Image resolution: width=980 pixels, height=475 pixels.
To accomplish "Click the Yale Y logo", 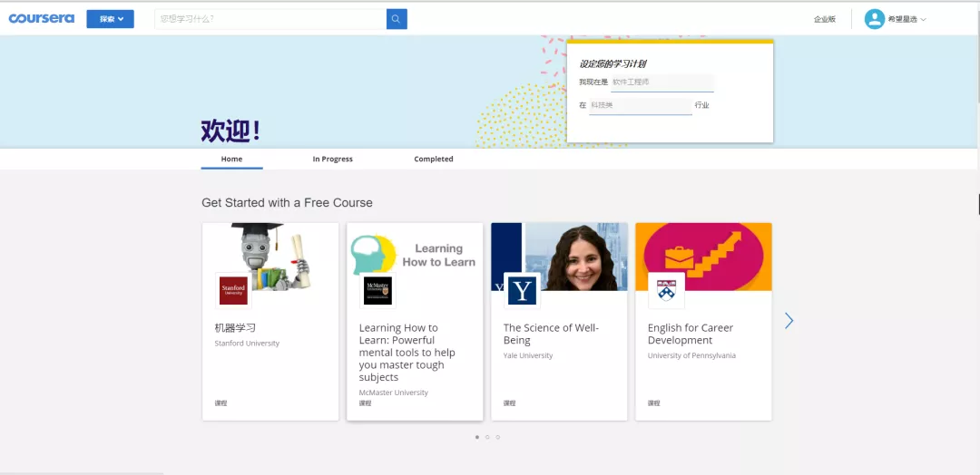I will pyautogui.click(x=523, y=291).
